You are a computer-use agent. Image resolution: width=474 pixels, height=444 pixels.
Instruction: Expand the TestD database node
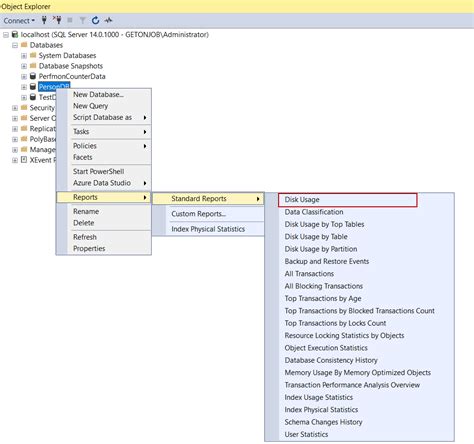[x=24, y=97]
